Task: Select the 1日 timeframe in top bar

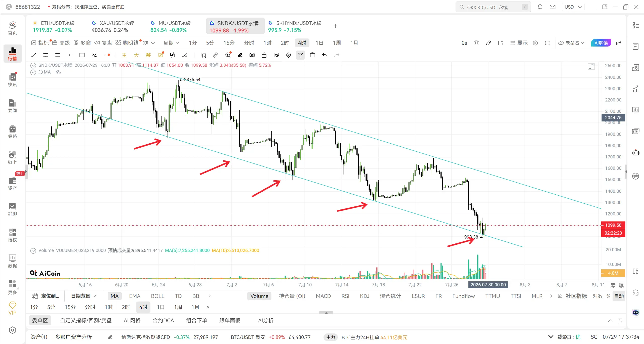Action: point(319,43)
